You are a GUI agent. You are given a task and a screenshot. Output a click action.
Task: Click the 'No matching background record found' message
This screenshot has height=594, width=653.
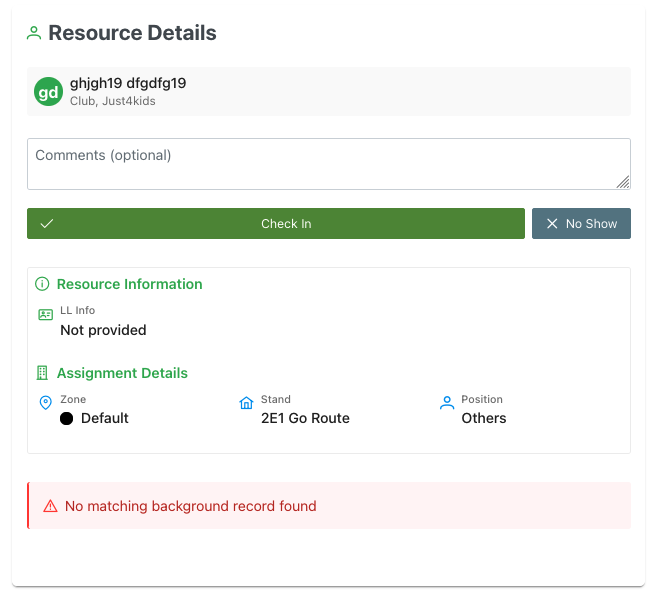click(190, 506)
